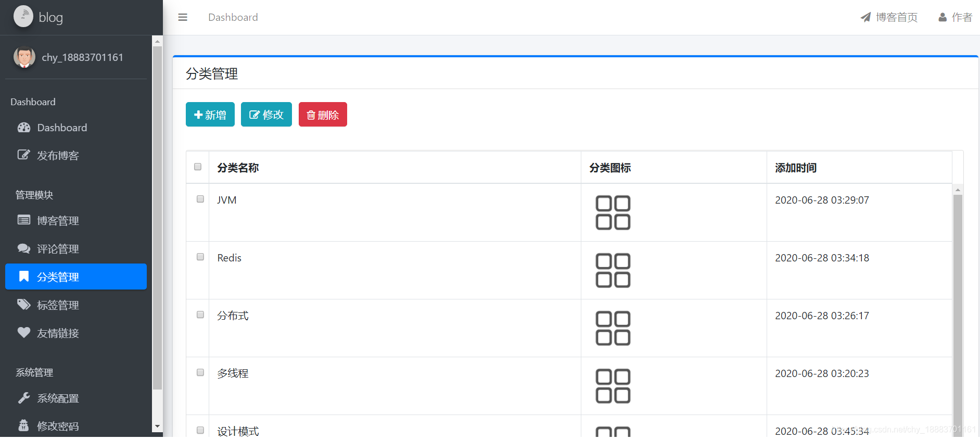Click the 博客管理 list icon

point(24,220)
